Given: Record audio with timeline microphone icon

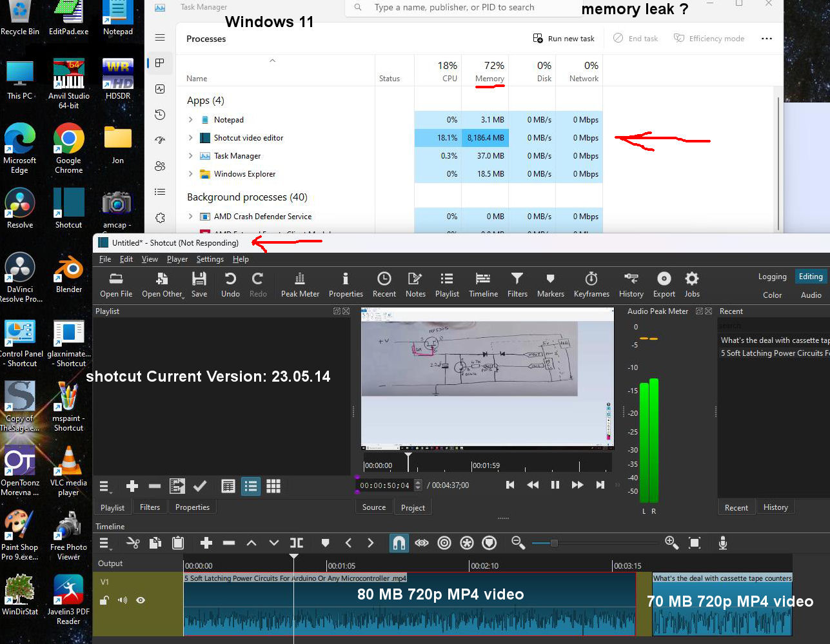Looking at the screenshot, I should pyautogui.click(x=723, y=543).
